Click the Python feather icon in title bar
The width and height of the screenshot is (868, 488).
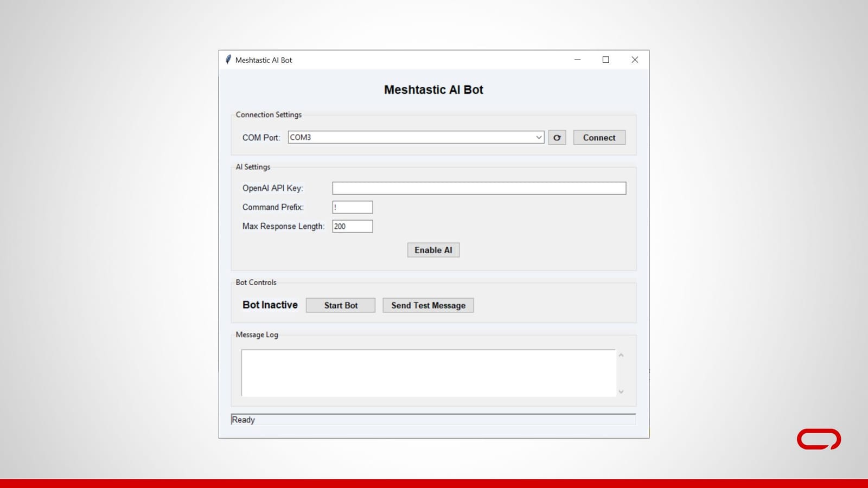coord(228,60)
